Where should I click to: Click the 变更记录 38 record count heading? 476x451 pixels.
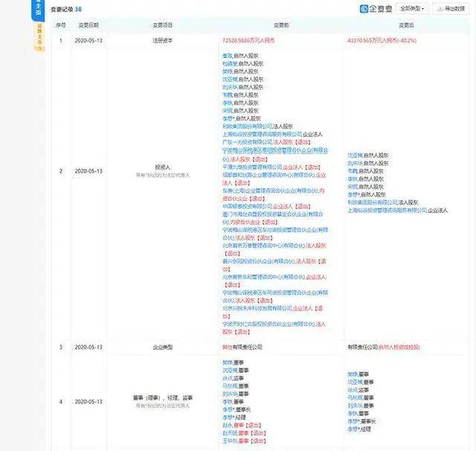[x=66, y=9]
